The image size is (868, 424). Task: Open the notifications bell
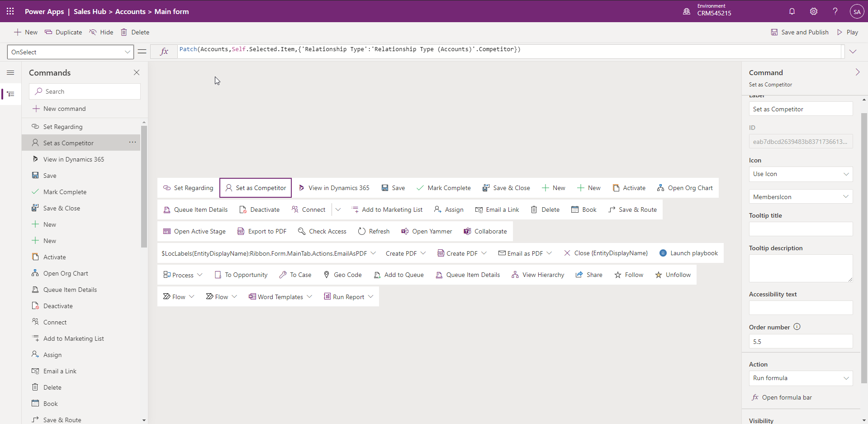coord(792,11)
